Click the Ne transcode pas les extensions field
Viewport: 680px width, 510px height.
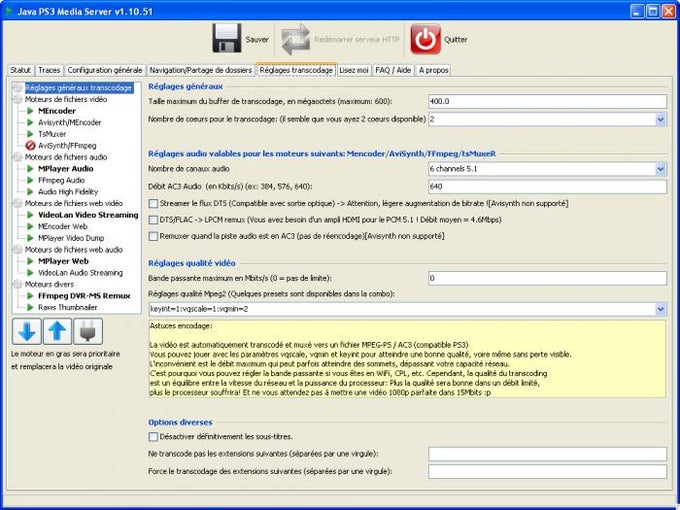coord(547,454)
